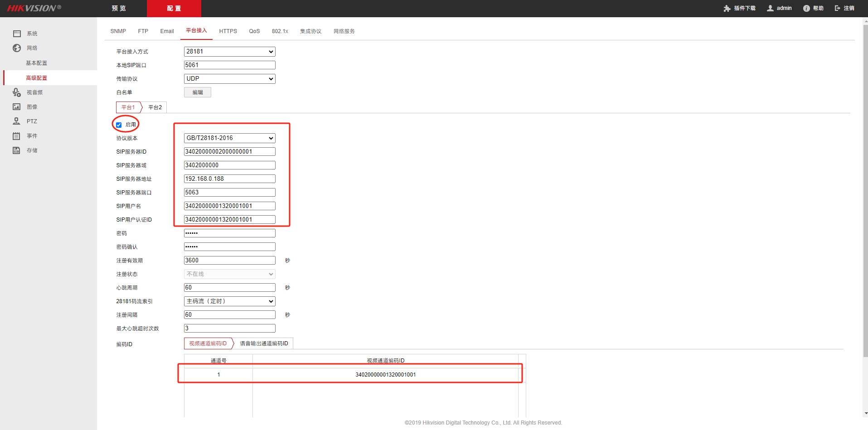Screen dimensions: 868x430
Task: Click the SIP服务器域 input field
Action: (x=230, y=165)
